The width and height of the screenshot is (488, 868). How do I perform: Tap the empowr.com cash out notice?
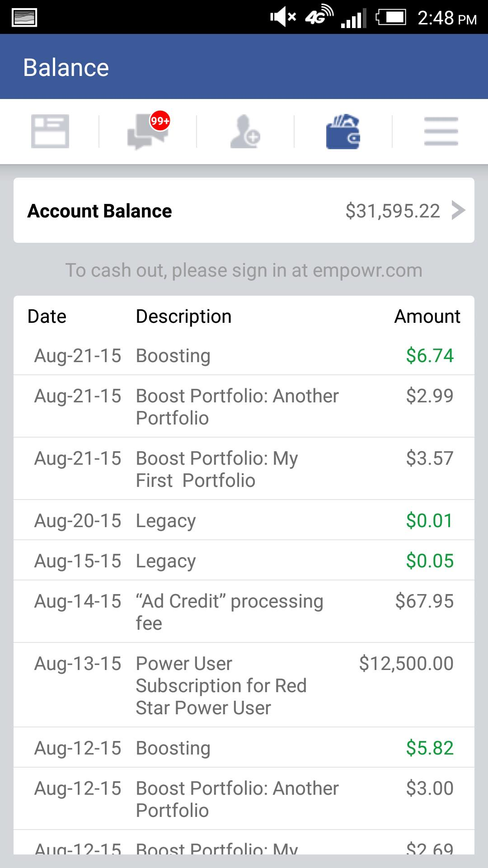click(244, 270)
